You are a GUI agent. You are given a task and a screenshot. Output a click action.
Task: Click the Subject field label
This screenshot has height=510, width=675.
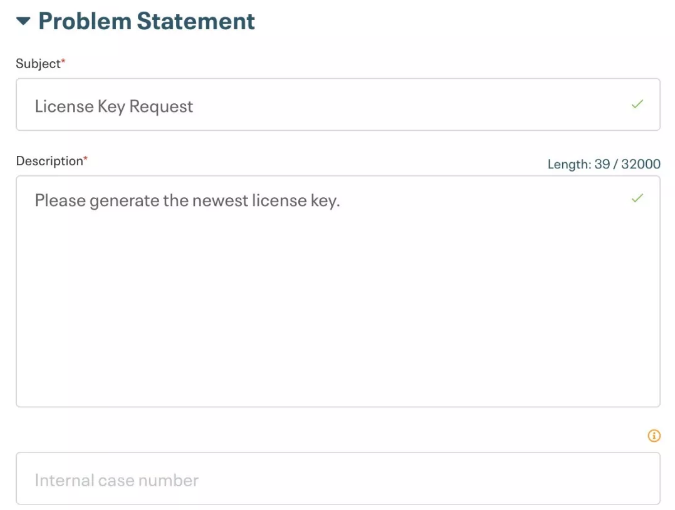38,64
